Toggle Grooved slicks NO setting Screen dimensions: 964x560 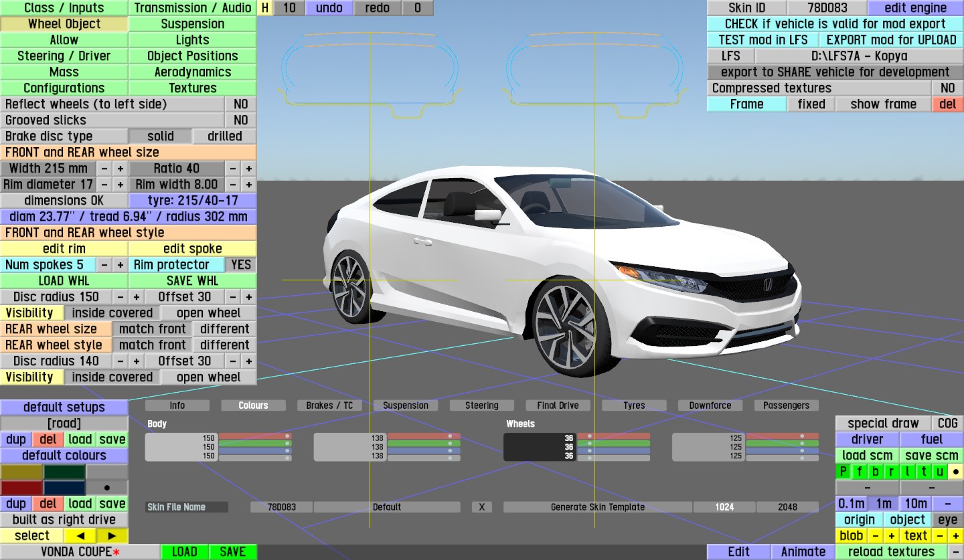[241, 120]
